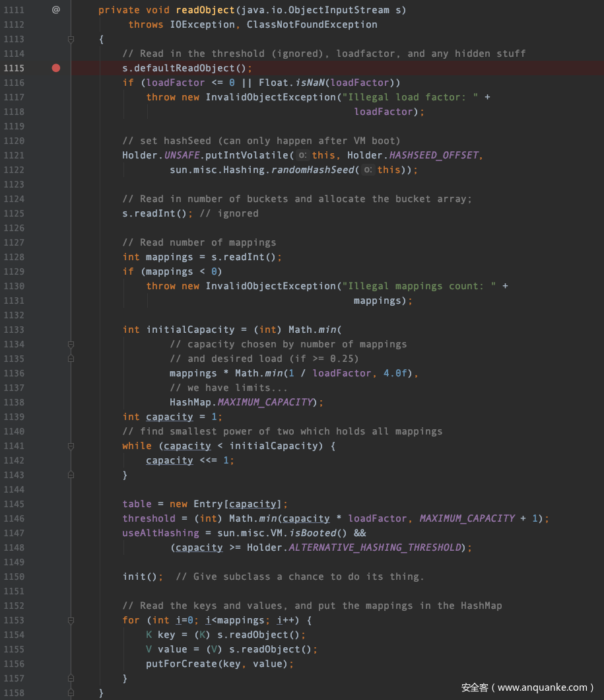Collapse the for loop fold at line 1153
Image resolution: width=604 pixels, height=700 pixels.
coord(71,620)
